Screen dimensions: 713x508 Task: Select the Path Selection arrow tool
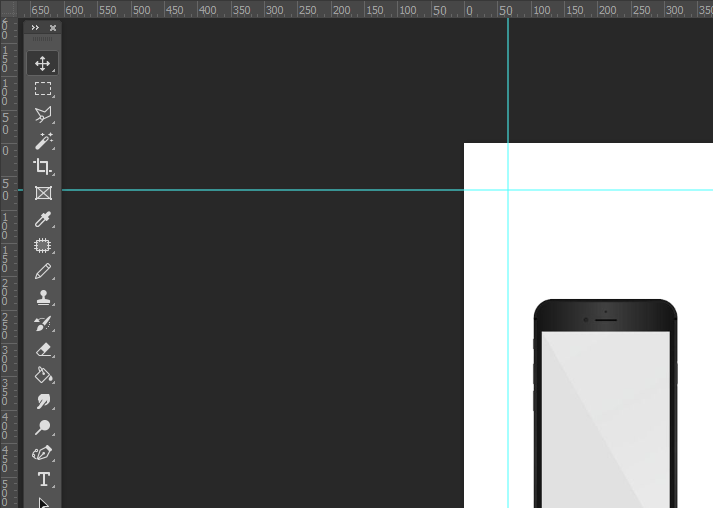point(43,502)
